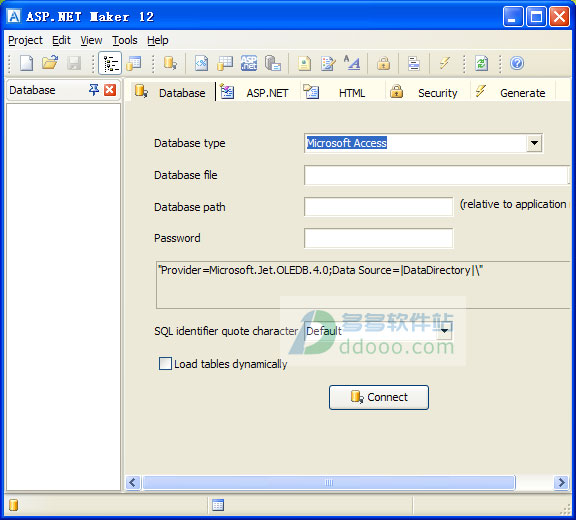Click the horizontal scrollbar thumb
The width and height of the screenshot is (576, 520).
329,483
